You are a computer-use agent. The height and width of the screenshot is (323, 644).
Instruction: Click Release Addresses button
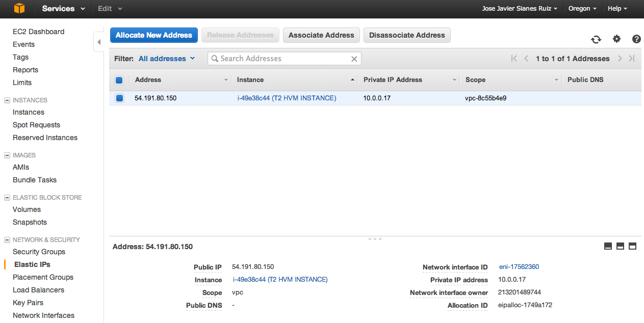tap(240, 35)
